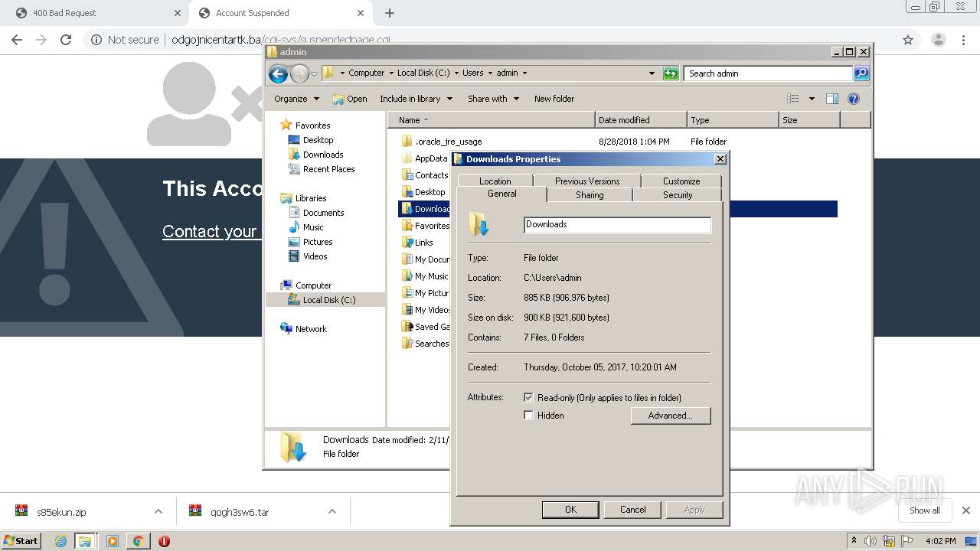Expand Include in library dropdown

[x=449, y=99]
